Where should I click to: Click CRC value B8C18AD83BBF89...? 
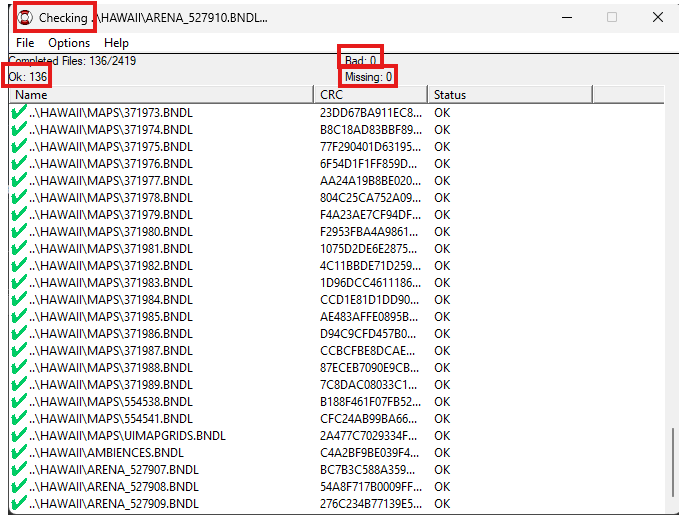[370, 130]
